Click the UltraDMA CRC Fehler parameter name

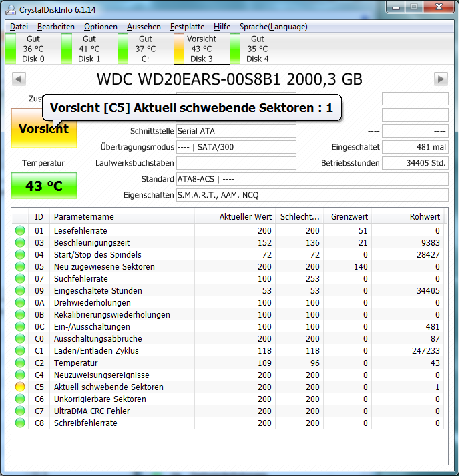click(91, 411)
